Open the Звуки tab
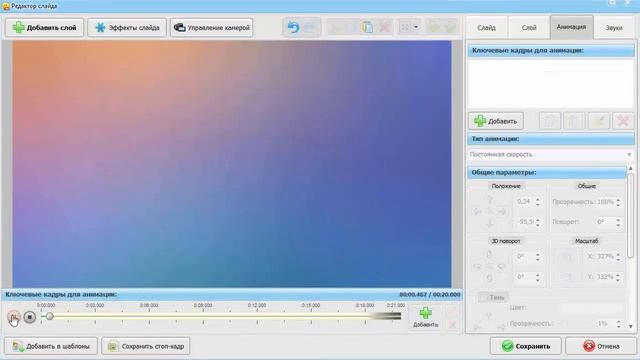 (614, 28)
